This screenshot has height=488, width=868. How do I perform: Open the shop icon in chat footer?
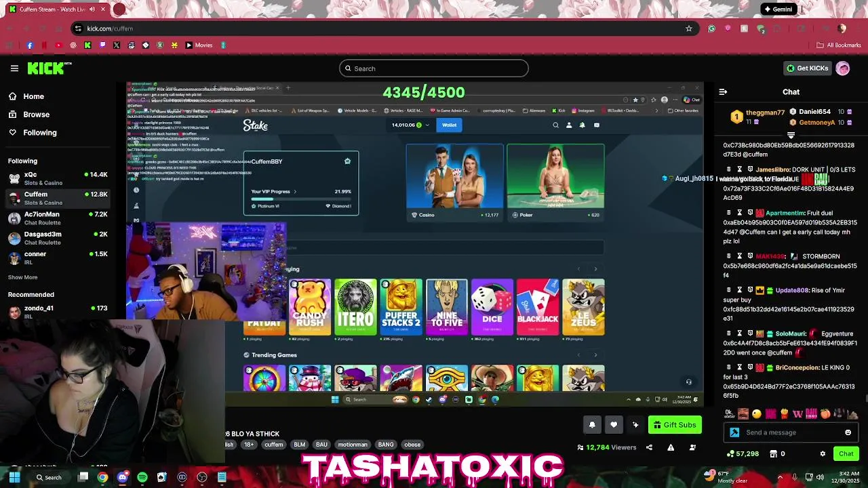pos(773,454)
